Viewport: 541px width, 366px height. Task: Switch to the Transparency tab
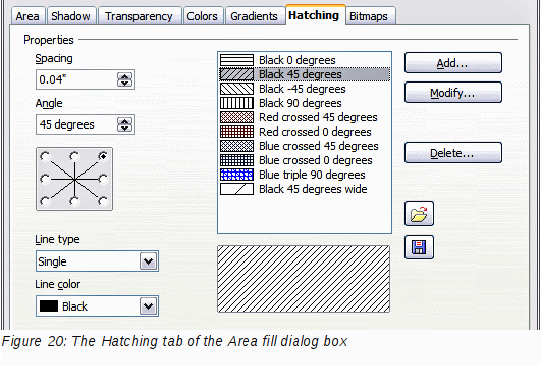pyautogui.click(x=139, y=16)
